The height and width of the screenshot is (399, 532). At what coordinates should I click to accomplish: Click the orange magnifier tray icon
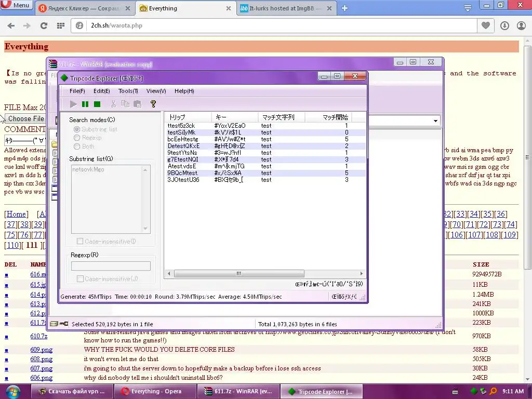coord(494,391)
